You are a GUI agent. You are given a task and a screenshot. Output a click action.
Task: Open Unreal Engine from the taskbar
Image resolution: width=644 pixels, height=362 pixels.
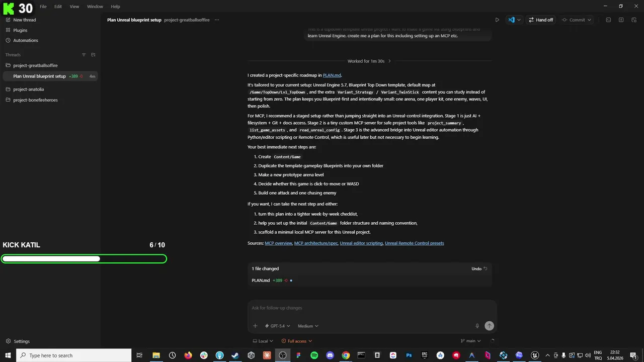(x=535, y=355)
